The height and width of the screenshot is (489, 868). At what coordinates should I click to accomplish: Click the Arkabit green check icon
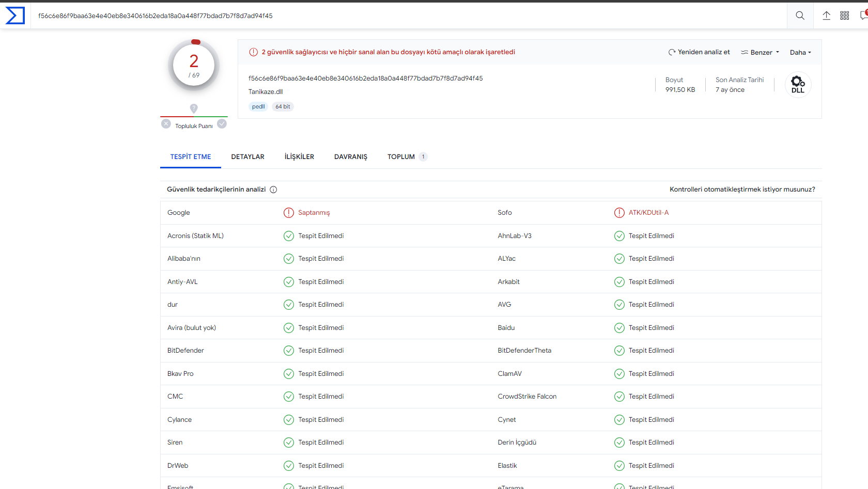tap(619, 282)
